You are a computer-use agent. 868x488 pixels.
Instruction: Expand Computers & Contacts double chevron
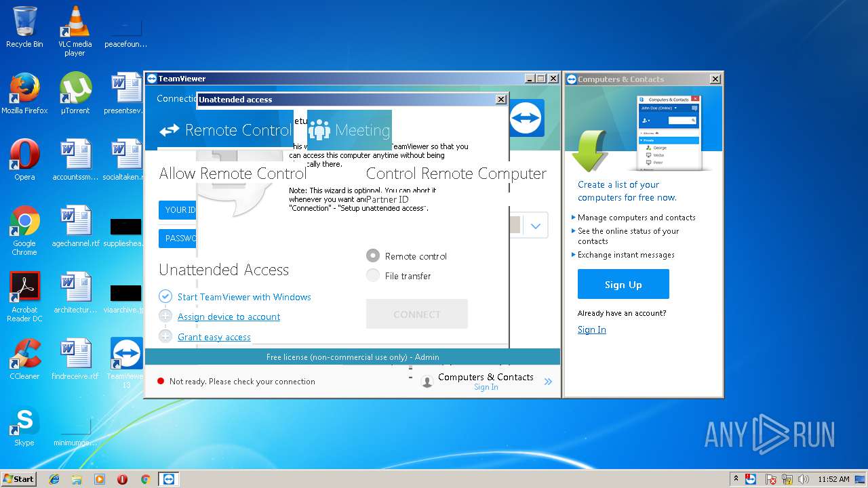[548, 382]
